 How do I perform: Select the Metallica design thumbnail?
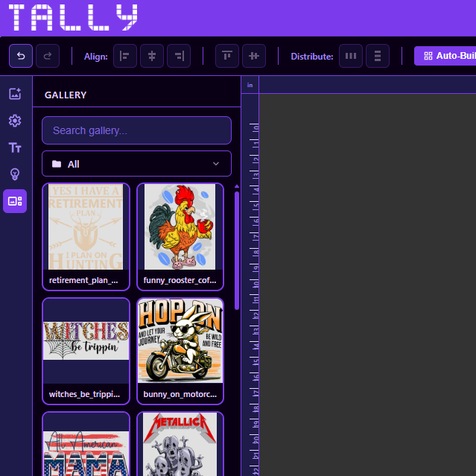pos(180,444)
